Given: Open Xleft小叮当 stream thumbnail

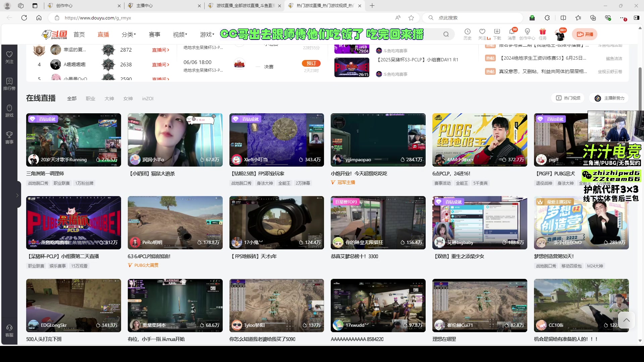Looking at the screenshot, I should tap(276, 140).
